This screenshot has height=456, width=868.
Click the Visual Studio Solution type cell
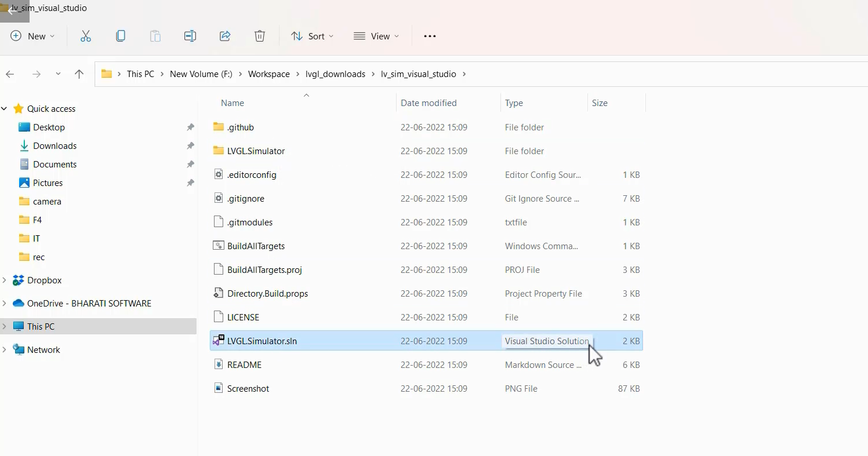[x=547, y=341]
